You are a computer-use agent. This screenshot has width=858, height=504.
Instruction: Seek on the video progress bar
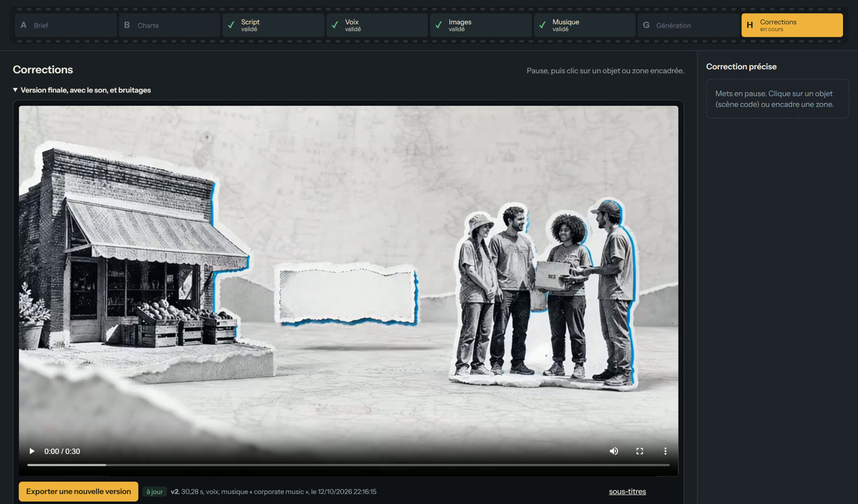click(x=349, y=465)
